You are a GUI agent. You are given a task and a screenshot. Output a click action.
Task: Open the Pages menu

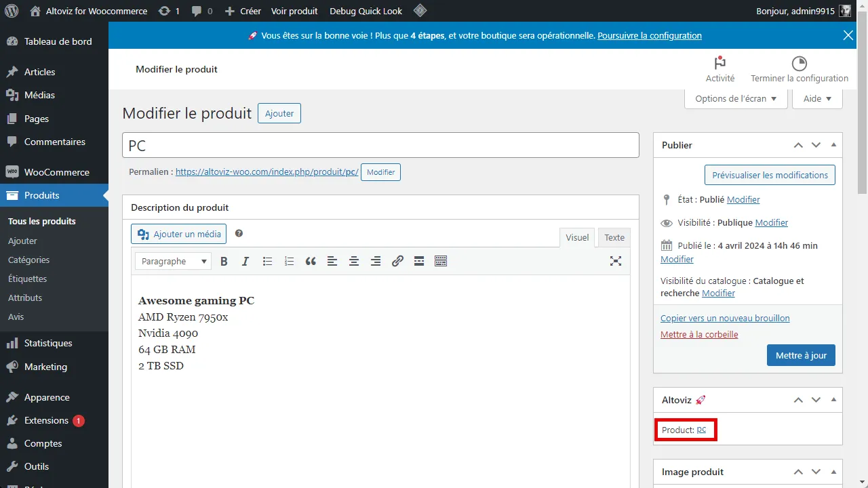pyautogui.click(x=54, y=119)
